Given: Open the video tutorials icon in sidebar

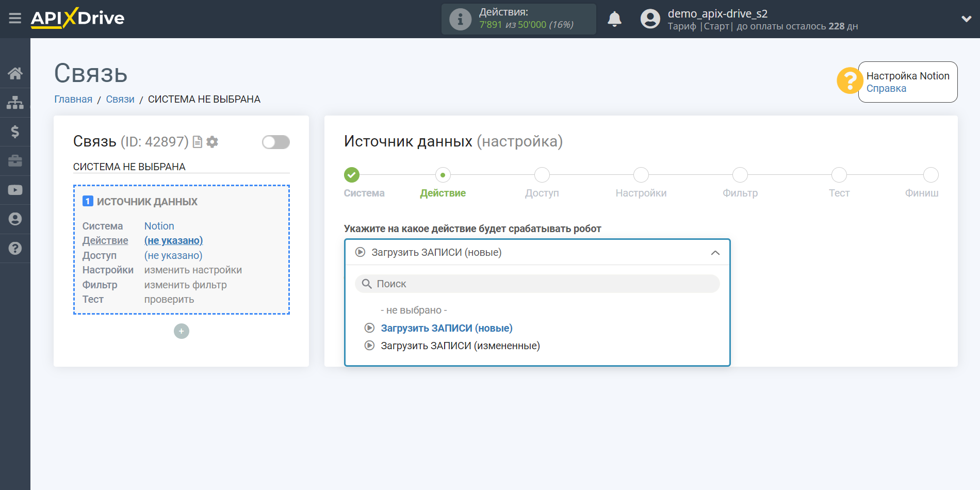Looking at the screenshot, I should (15, 190).
